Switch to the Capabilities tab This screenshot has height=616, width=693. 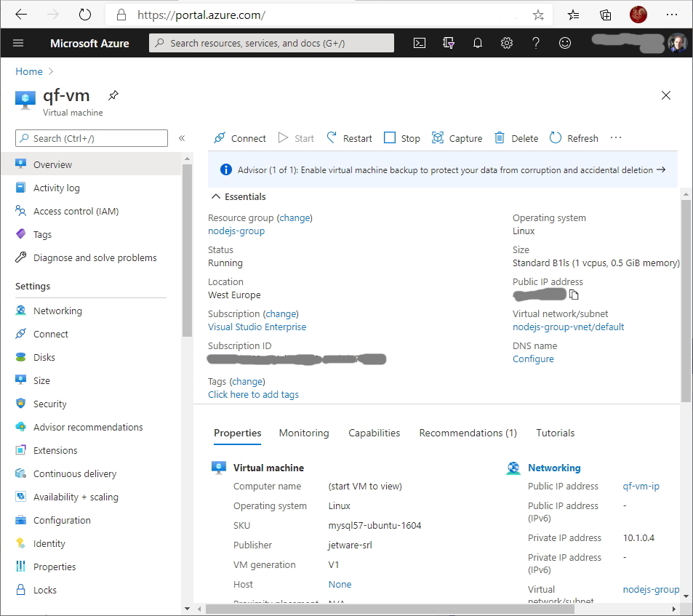374,433
